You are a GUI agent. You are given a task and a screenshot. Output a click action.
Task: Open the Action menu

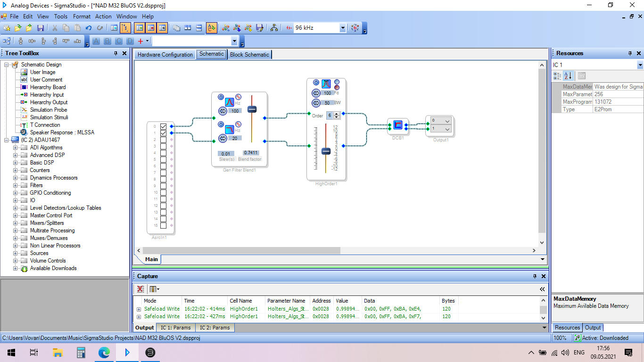[103, 16]
